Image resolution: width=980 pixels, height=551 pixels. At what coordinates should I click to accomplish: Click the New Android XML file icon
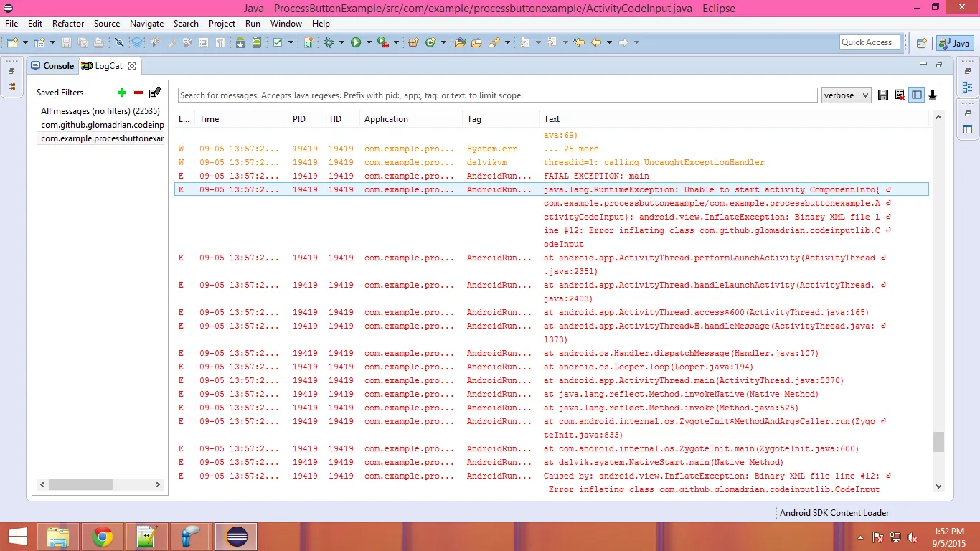[308, 42]
